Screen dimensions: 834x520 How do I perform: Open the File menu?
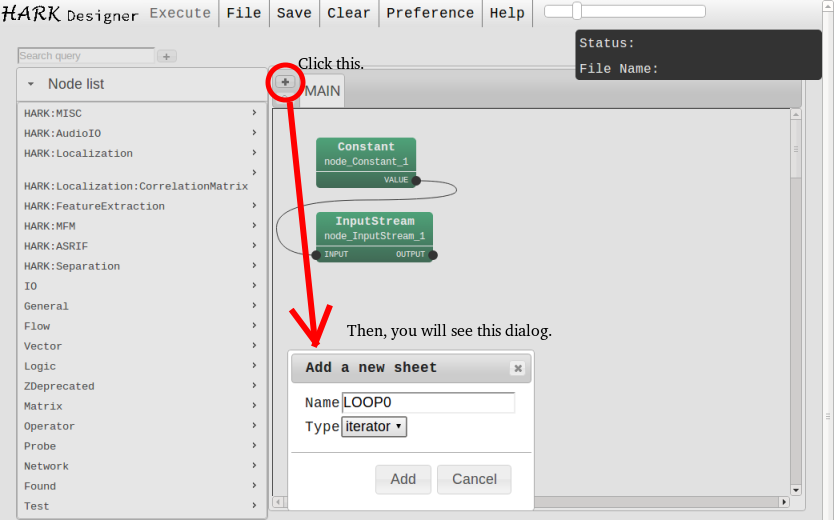coord(244,13)
